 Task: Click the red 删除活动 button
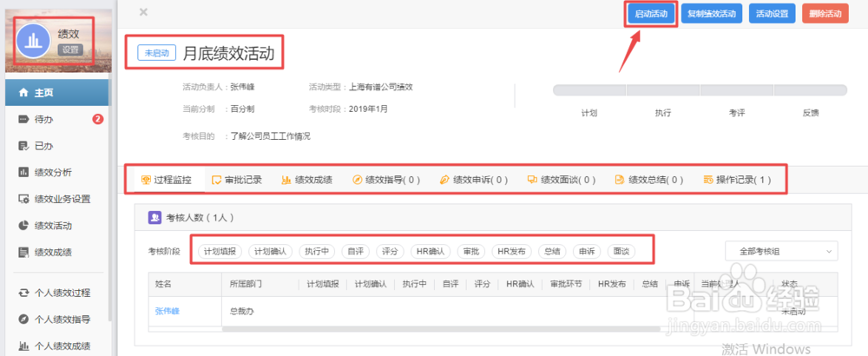(x=825, y=14)
